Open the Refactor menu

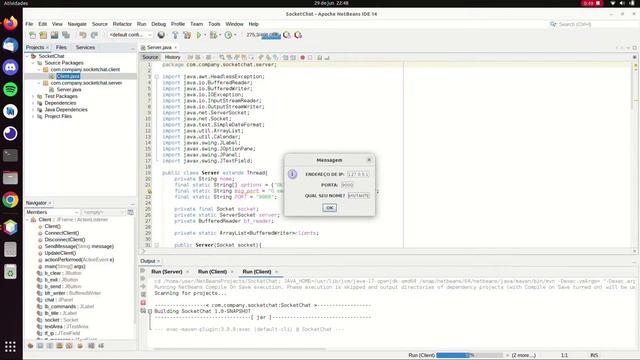122,24
